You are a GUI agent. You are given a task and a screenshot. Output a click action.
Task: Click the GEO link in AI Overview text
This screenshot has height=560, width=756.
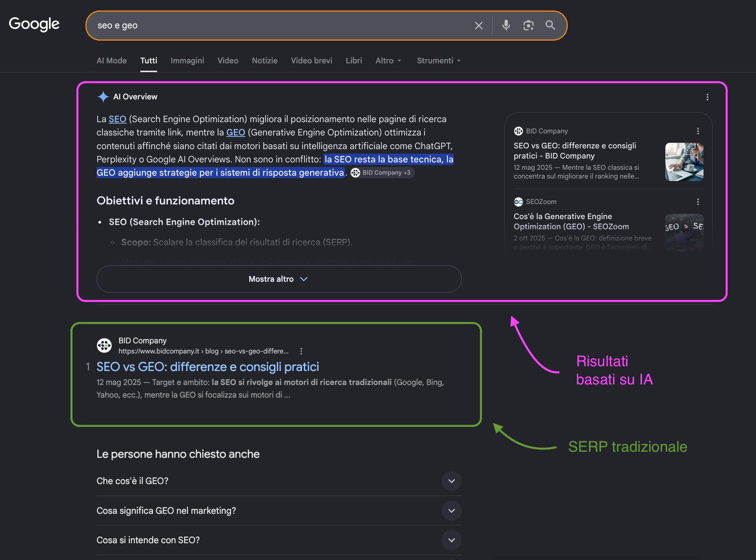click(236, 132)
